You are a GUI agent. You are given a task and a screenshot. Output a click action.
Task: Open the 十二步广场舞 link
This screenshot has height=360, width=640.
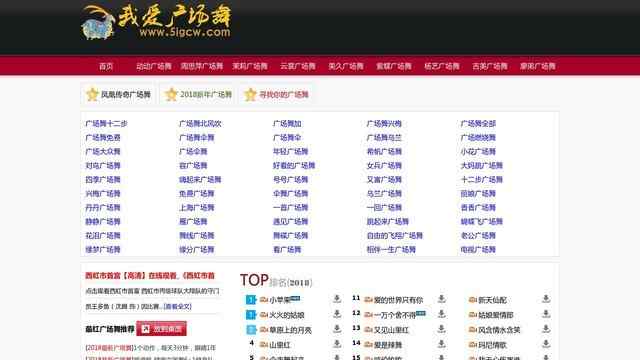click(x=482, y=180)
